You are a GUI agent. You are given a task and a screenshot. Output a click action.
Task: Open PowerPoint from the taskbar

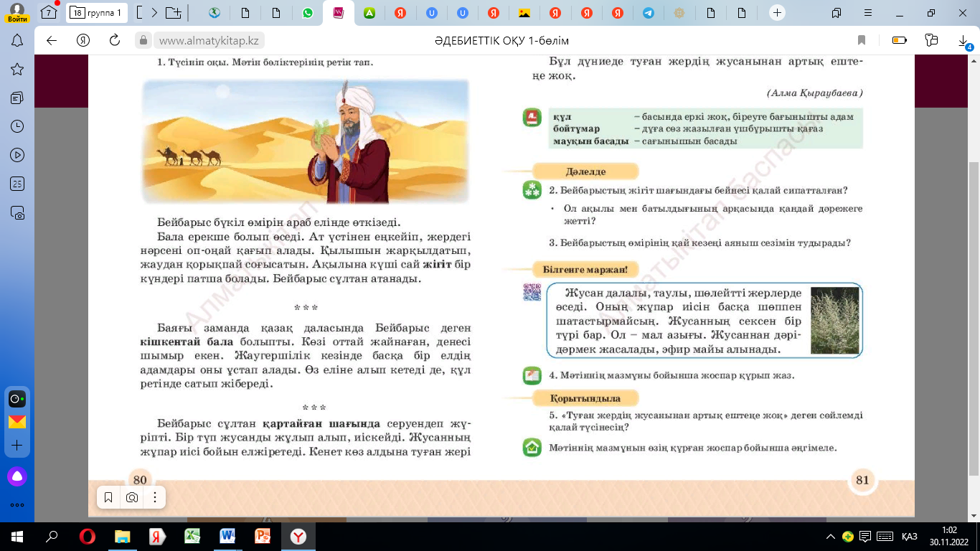click(x=263, y=536)
